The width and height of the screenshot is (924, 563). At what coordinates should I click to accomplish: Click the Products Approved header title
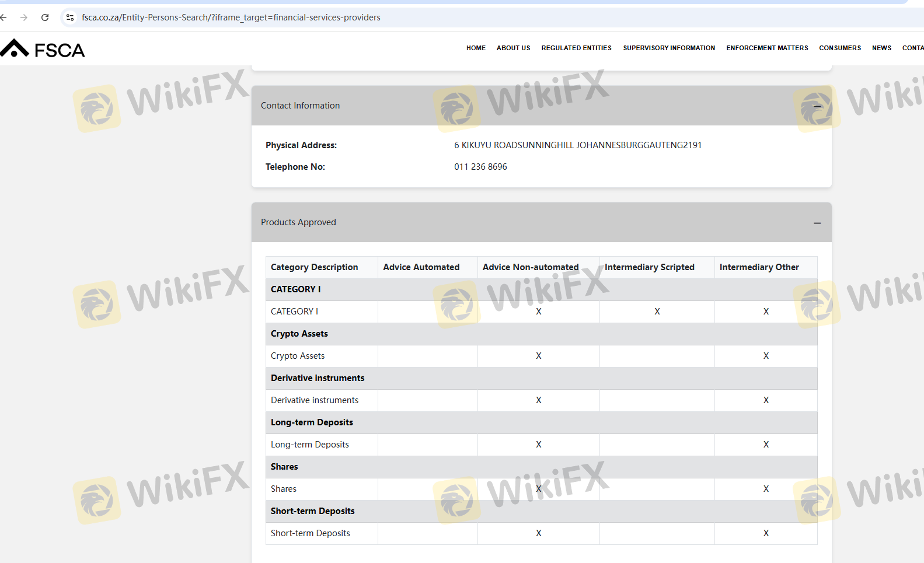coord(298,222)
